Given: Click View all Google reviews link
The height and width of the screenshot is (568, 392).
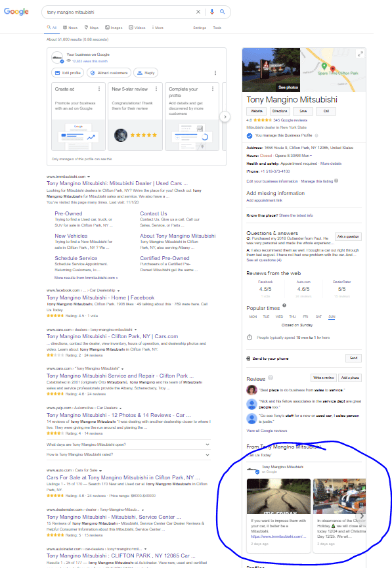Looking at the screenshot, I should pyautogui.click(x=267, y=431).
